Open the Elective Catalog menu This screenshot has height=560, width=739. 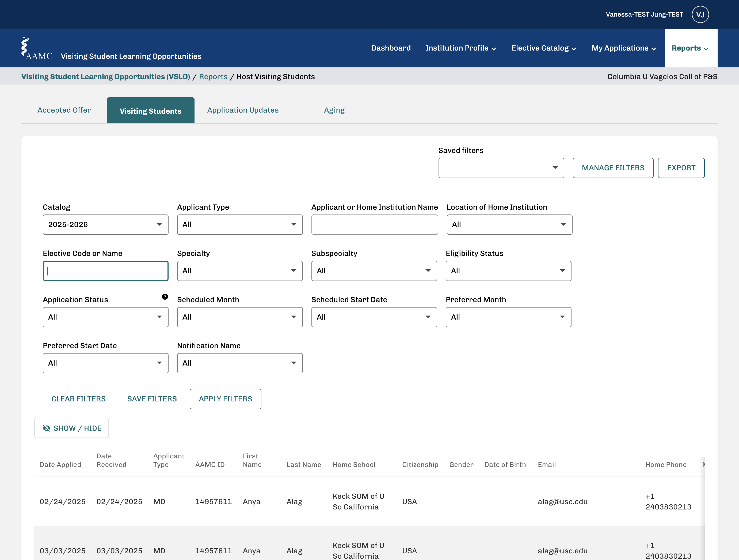(544, 48)
